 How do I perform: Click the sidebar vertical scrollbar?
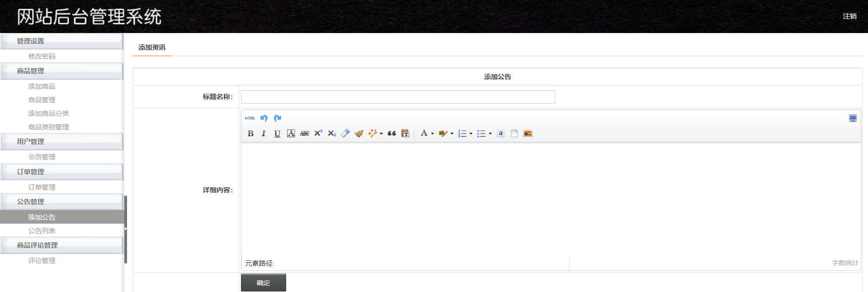[126, 229]
